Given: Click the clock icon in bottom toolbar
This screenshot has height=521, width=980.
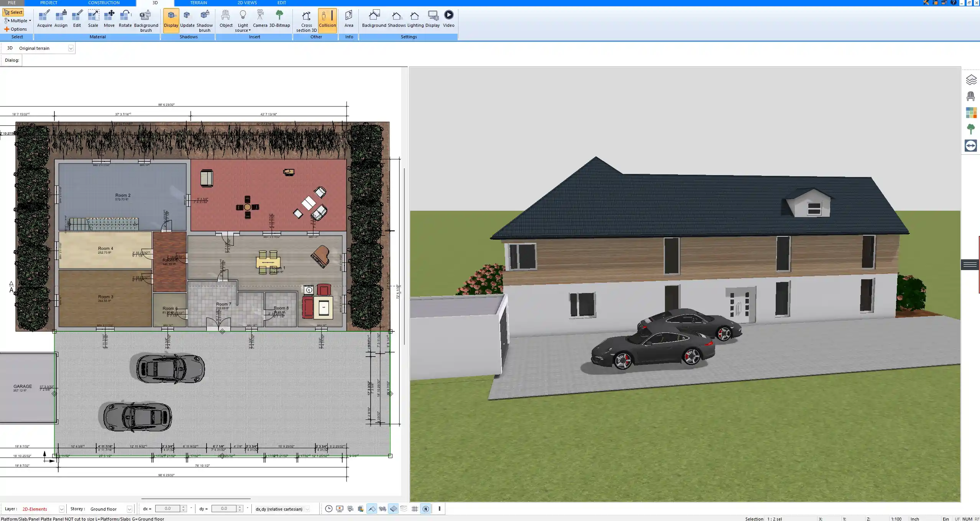Looking at the screenshot, I should (x=329, y=509).
